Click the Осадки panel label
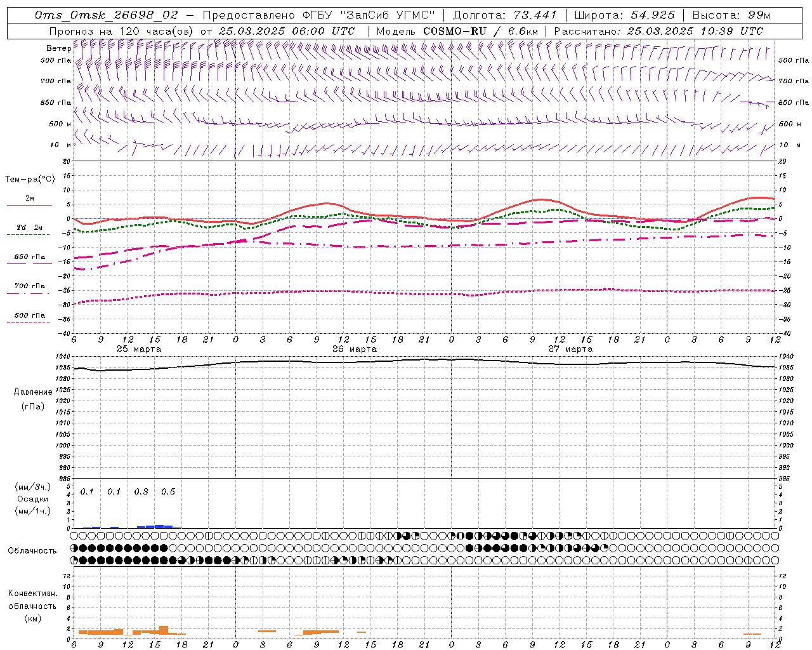The width and height of the screenshot is (812, 650). pos(33,499)
